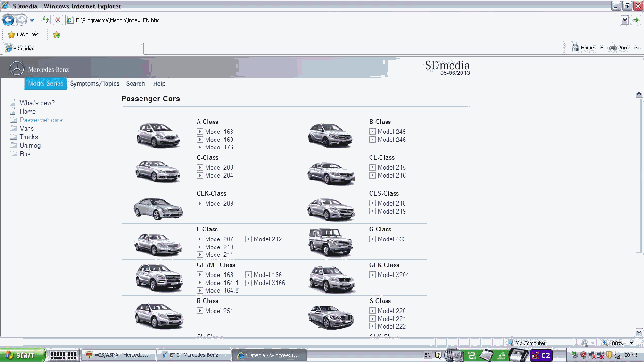
Task: Select Passenger cars in the sidebar
Action: (x=41, y=120)
